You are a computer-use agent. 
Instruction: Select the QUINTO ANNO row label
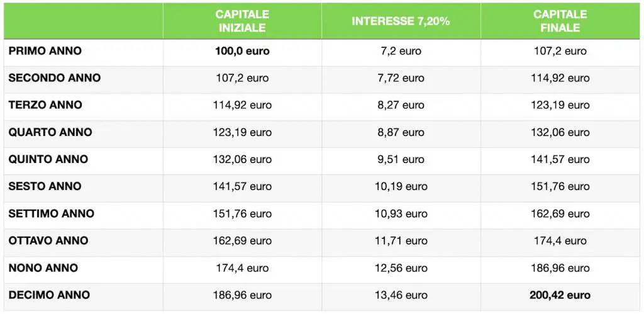click(x=48, y=159)
